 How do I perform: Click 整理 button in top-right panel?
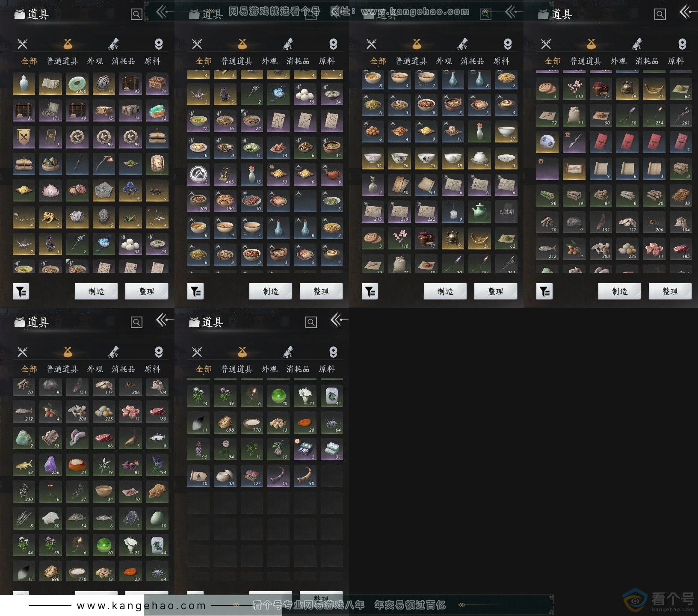coord(670,291)
